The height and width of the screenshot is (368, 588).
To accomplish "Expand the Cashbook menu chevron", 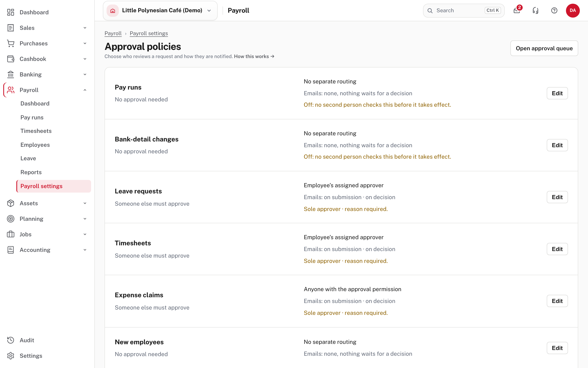I will click(85, 59).
